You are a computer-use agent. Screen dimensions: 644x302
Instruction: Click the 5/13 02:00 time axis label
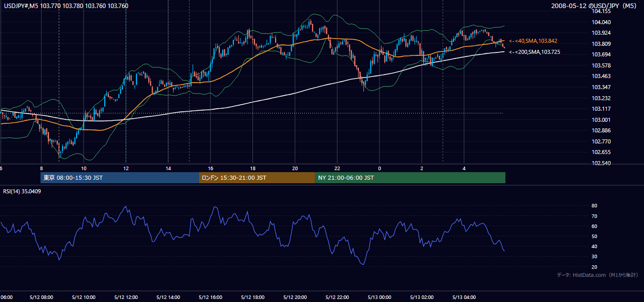(422, 297)
